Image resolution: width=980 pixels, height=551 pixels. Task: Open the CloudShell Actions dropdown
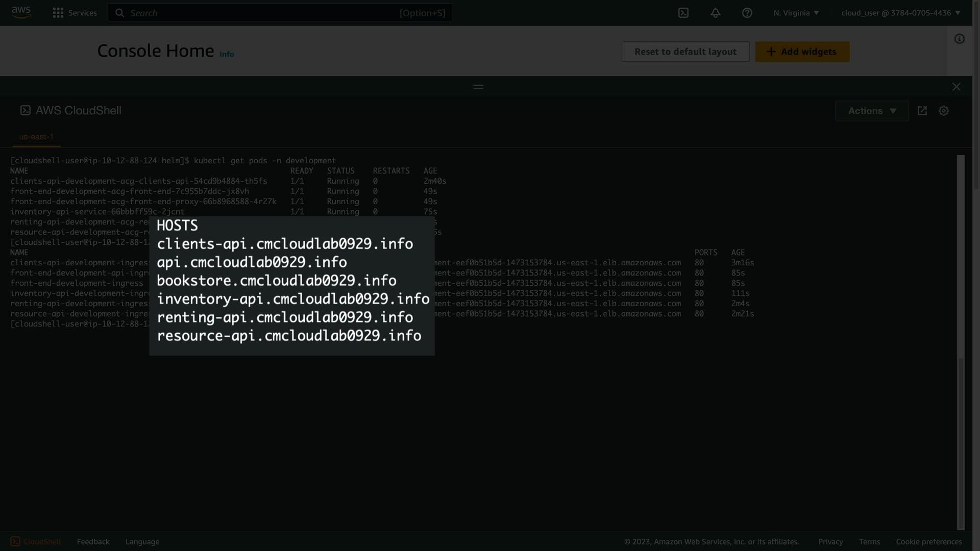click(x=871, y=111)
